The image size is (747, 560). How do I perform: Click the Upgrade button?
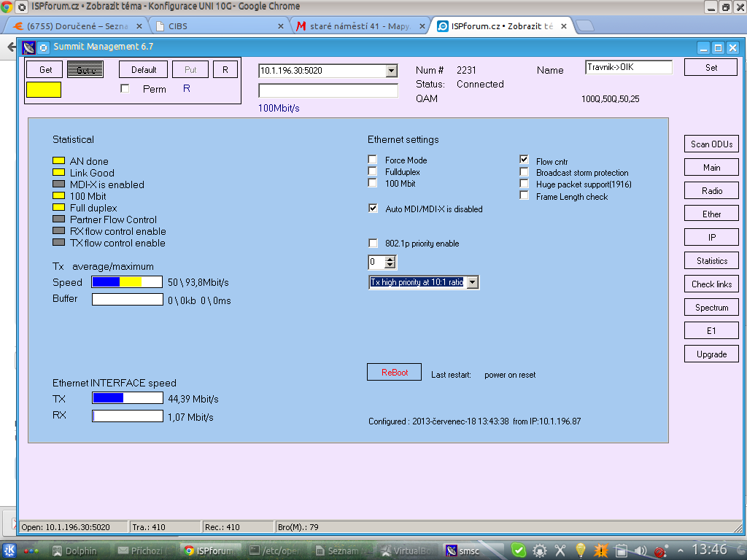pyautogui.click(x=711, y=354)
